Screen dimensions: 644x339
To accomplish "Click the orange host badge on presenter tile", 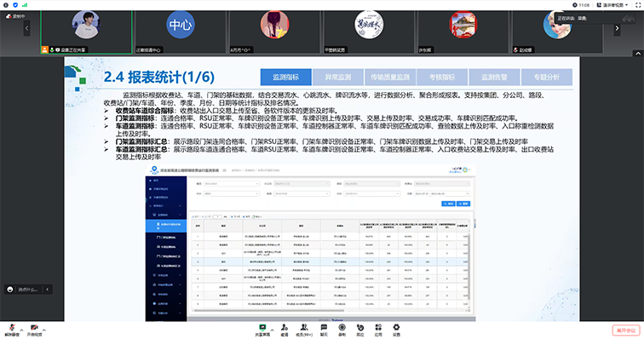I will coord(44,49).
